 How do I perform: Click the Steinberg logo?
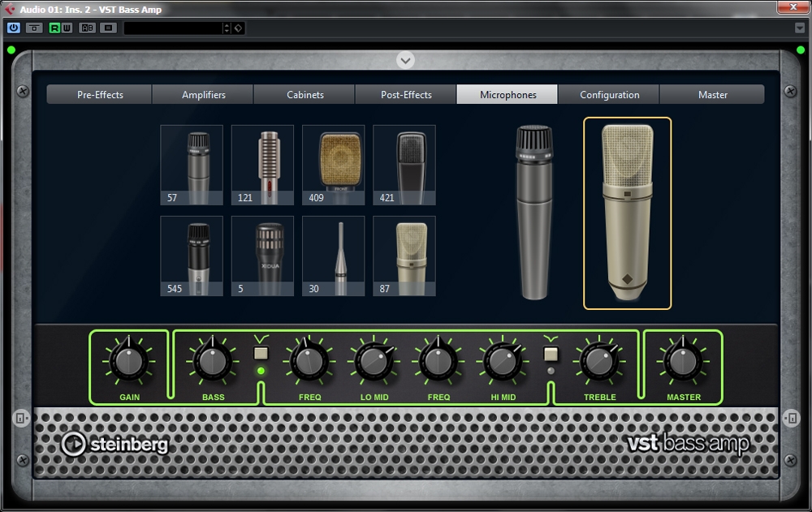pyautogui.click(x=114, y=444)
